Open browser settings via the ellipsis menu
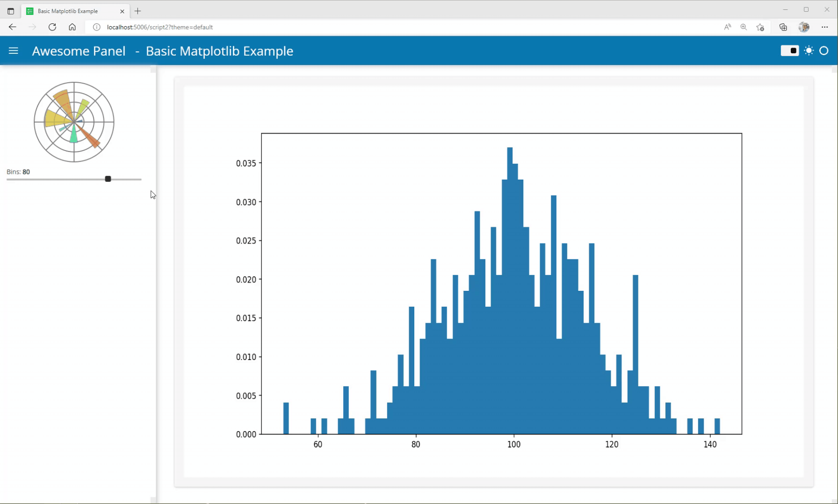The height and width of the screenshot is (504, 838). coord(824,27)
